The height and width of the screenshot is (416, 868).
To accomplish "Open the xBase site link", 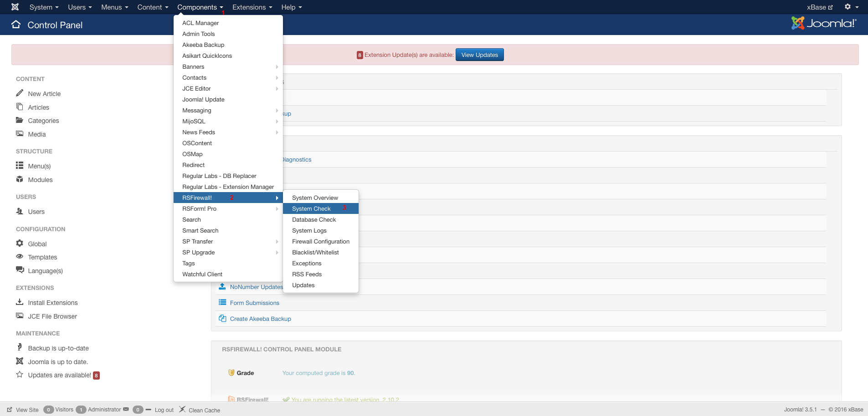I will tap(819, 7).
